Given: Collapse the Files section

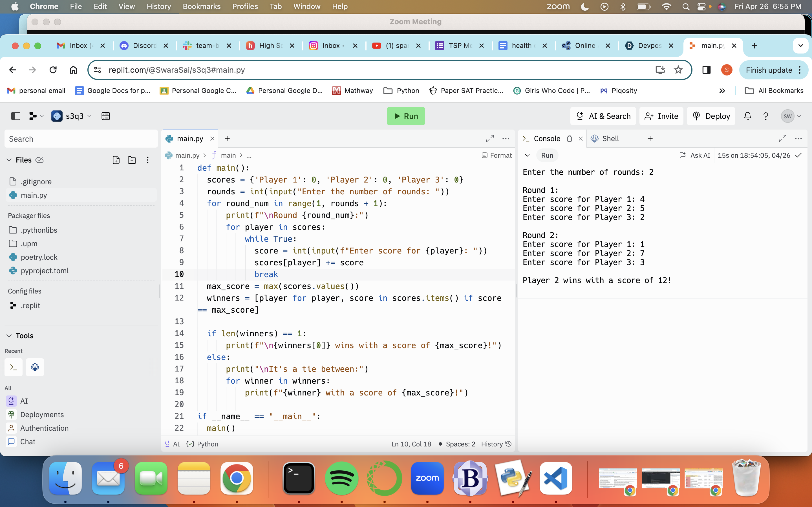Looking at the screenshot, I should [9, 160].
